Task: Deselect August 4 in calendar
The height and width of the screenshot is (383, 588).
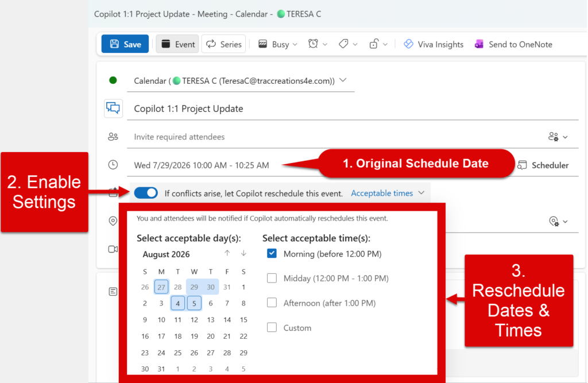Action: (x=178, y=303)
